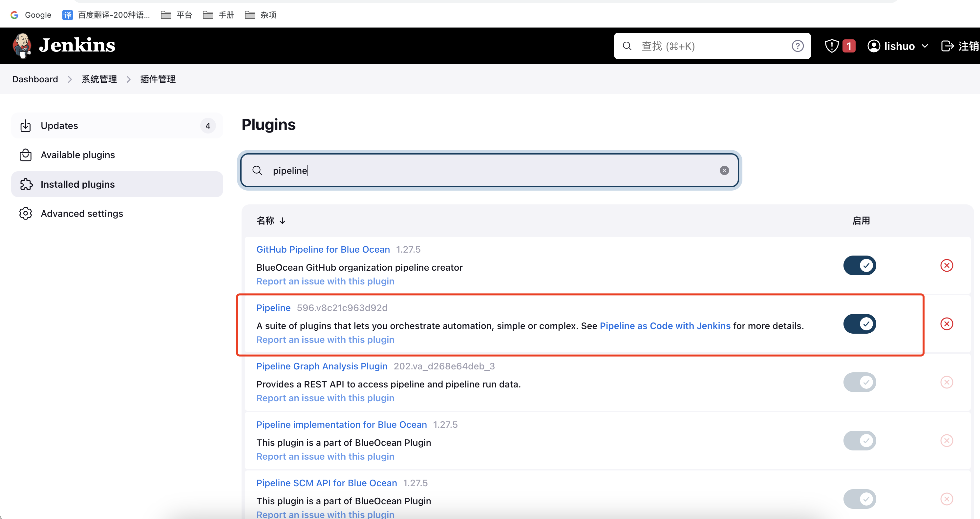This screenshot has width=980, height=519.
Task: Click the search magnifier icon in navbar
Action: pyautogui.click(x=628, y=45)
